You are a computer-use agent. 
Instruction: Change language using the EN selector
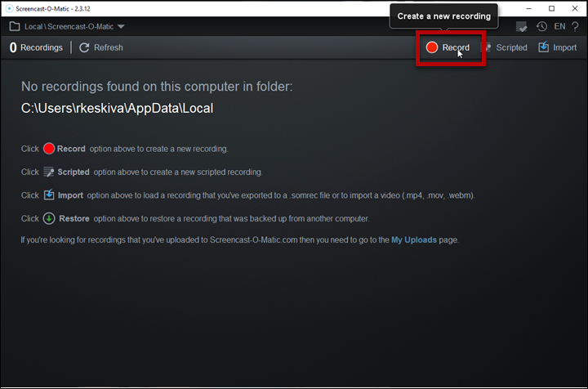[559, 26]
